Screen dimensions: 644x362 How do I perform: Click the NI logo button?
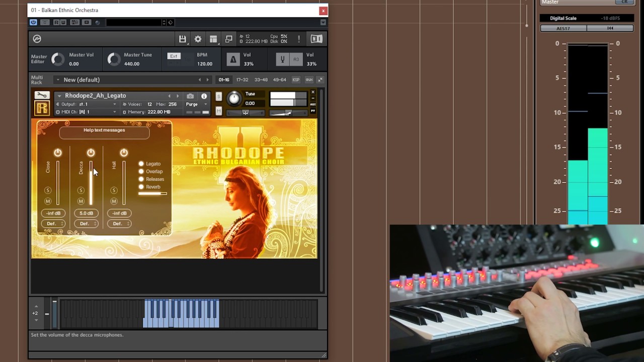[316, 39]
